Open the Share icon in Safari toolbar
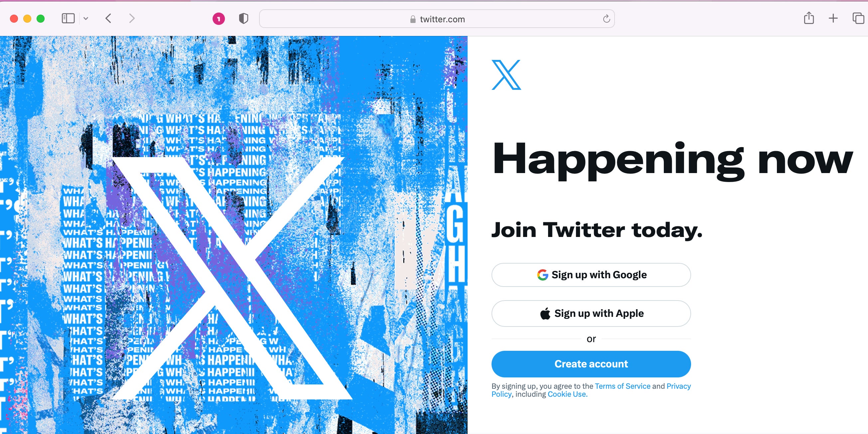The width and height of the screenshot is (868, 434). point(809,18)
